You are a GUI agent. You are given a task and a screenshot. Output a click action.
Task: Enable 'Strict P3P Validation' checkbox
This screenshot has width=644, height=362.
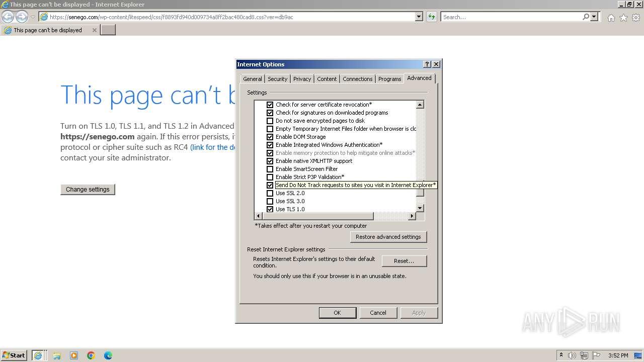pos(270,177)
